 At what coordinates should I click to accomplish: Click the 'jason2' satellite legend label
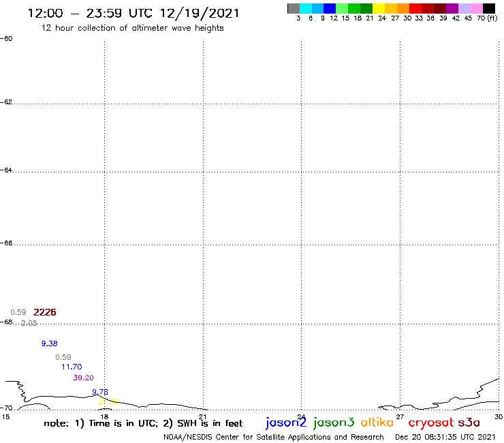pos(286,423)
